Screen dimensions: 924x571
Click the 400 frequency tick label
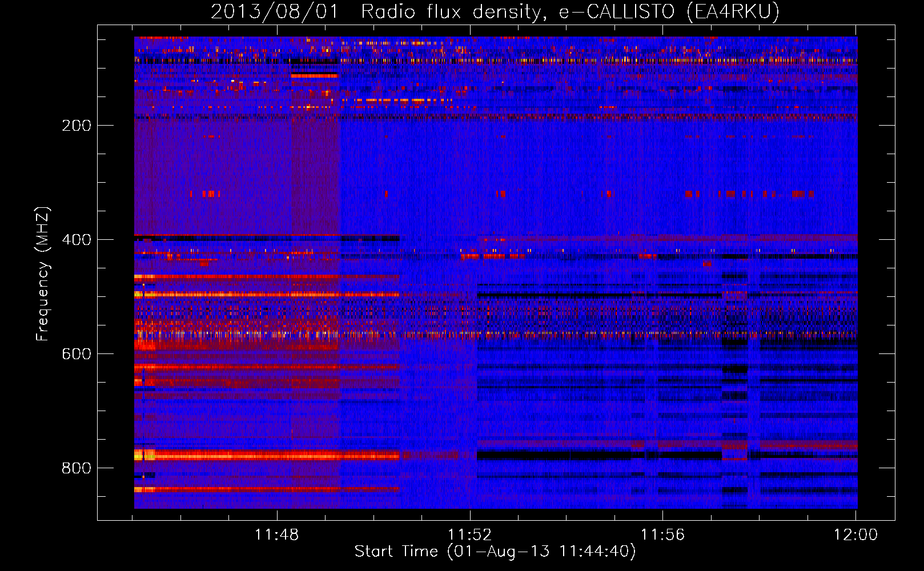pyautogui.click(x=77, y=240)
